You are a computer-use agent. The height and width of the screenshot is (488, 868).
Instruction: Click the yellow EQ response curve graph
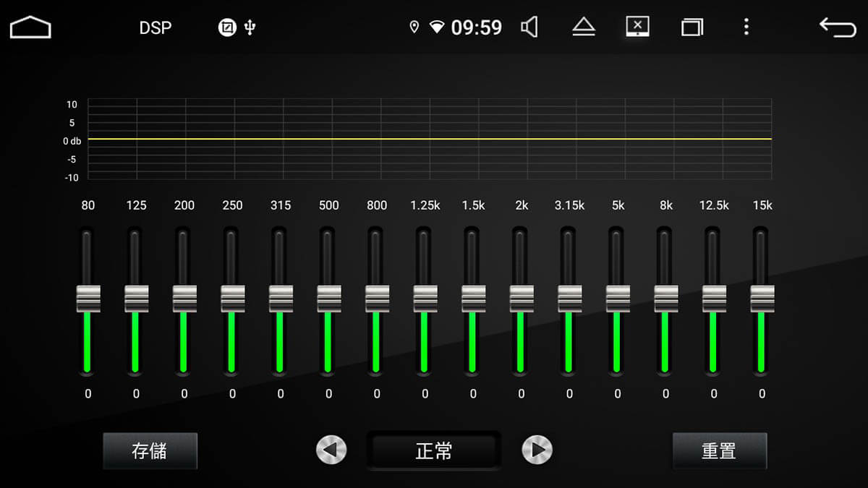coord(430,139)
